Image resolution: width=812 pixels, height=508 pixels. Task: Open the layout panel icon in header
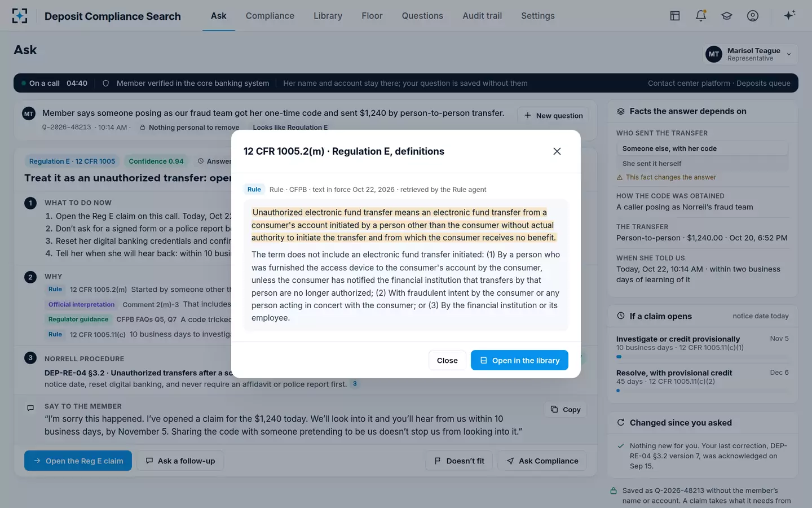coord(675,16)
